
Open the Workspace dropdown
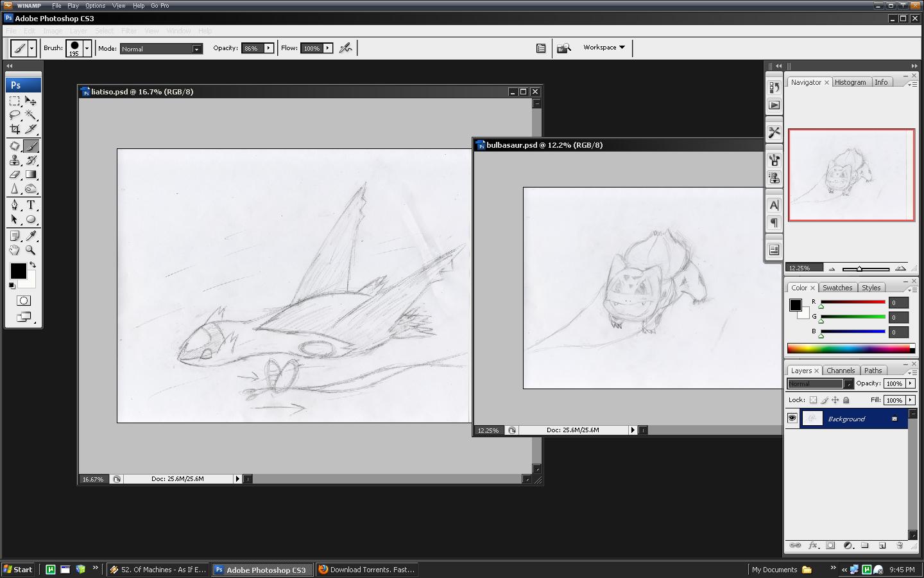coord(604,48)
